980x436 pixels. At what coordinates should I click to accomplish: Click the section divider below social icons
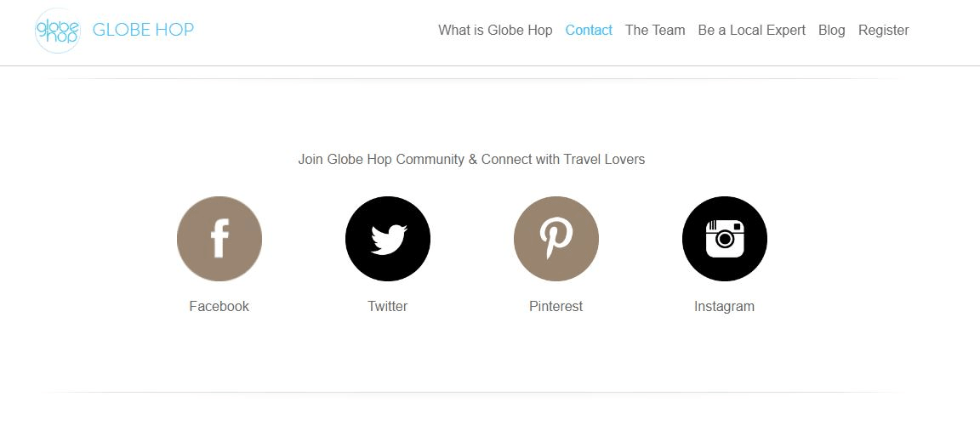(473, 392)
